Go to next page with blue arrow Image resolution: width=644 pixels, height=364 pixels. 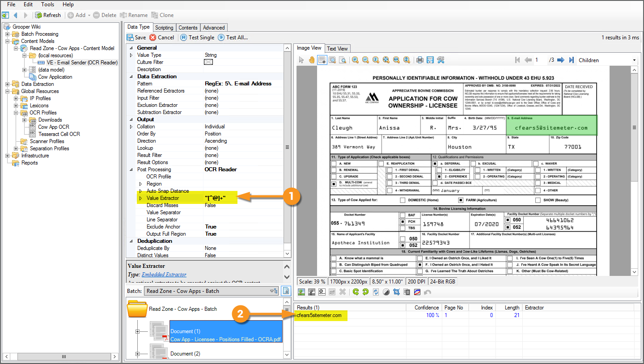pos(560,60)
